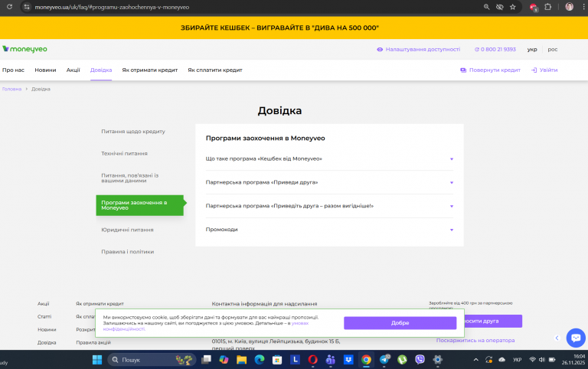Select Питання щодо кредиту category
The width and height of the screenshot is (588, 369).
(x=133, y=132)
